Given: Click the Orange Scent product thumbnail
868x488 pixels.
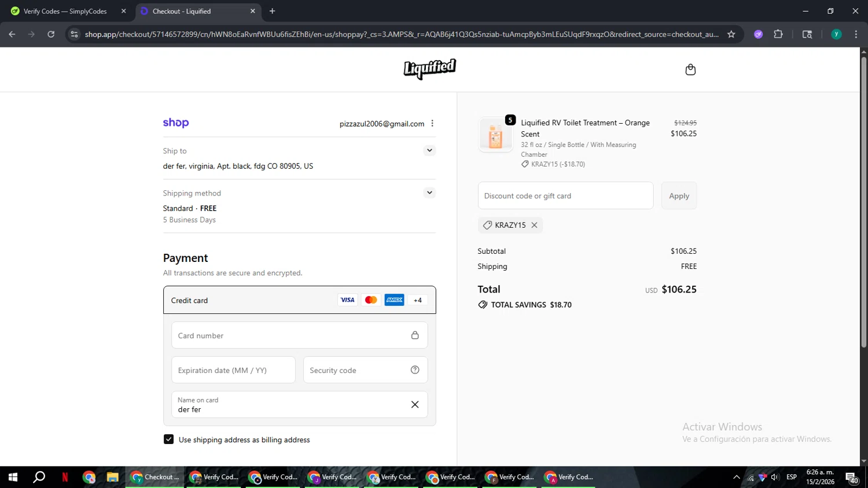Looking at the screenshot, I should 495,135.
